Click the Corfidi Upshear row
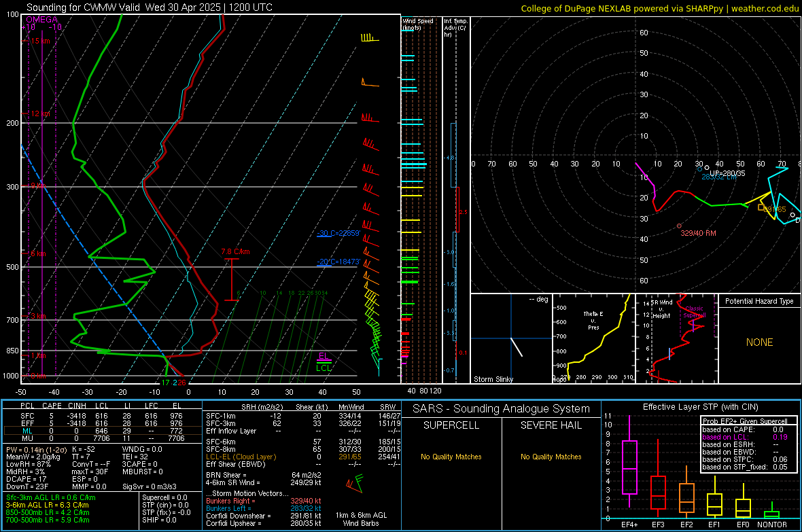The height and width of the screenshot is (532, 802). pyautogui.click(x=264, y=523)
